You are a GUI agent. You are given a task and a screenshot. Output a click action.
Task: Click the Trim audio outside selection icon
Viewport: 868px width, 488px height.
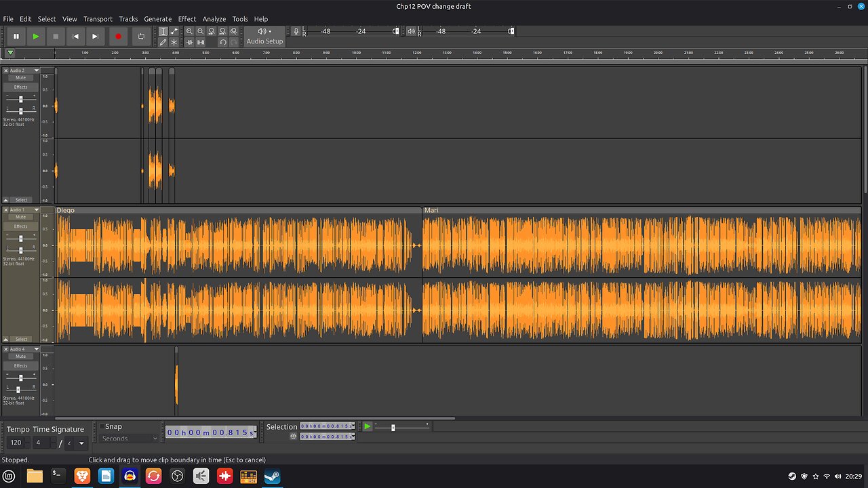(189, 42)
